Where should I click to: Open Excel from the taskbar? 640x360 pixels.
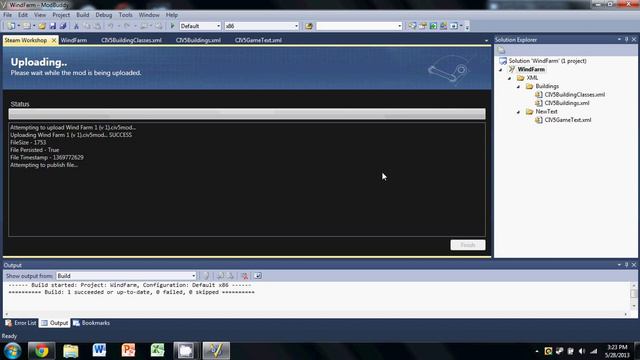coord(157,351)
